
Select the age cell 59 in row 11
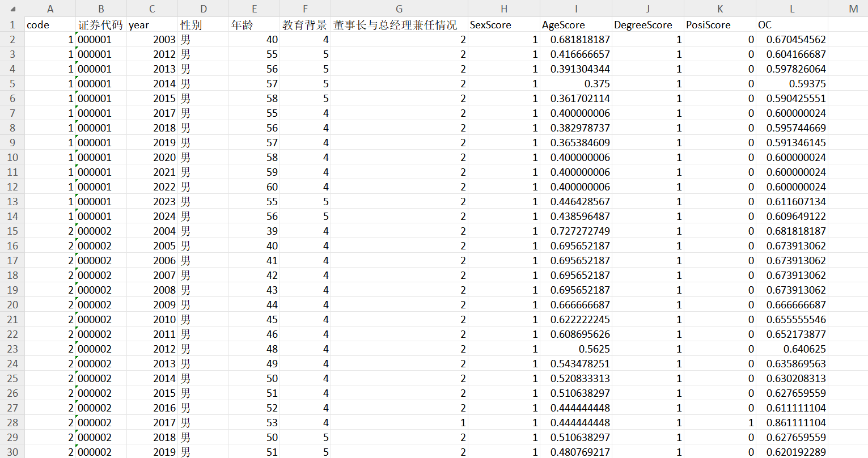click(x=254, y=172)
